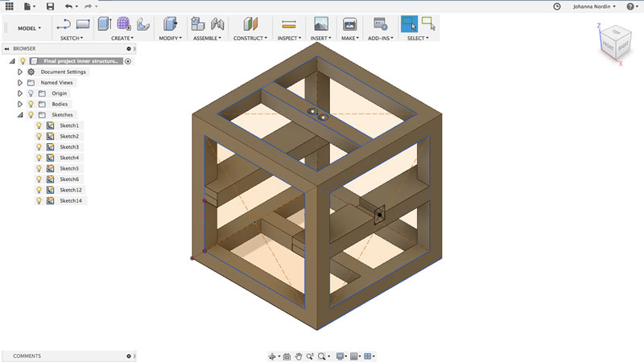Expand Document Settings node
The width and height of the screenshot is (644, 362).
pos(19,72)
